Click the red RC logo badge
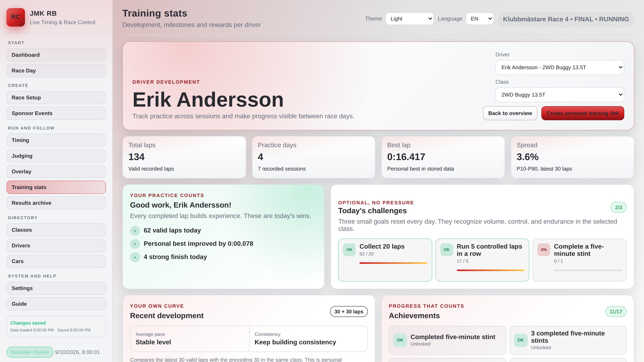The width and height of the screenshot is (644, 362). (15, 17)
